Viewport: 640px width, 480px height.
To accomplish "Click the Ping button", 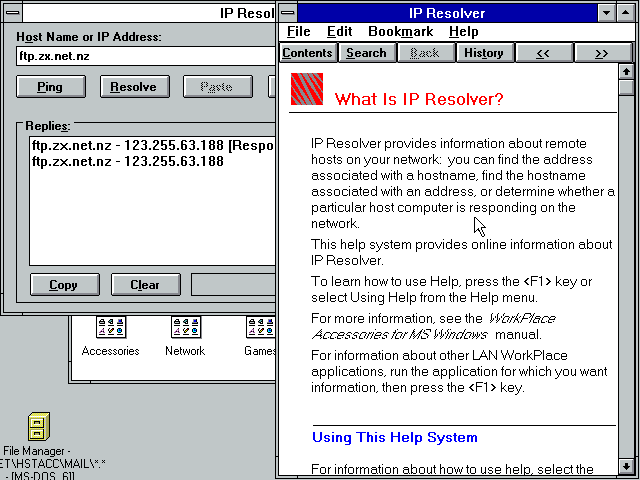I will click(x=51, y=87).
